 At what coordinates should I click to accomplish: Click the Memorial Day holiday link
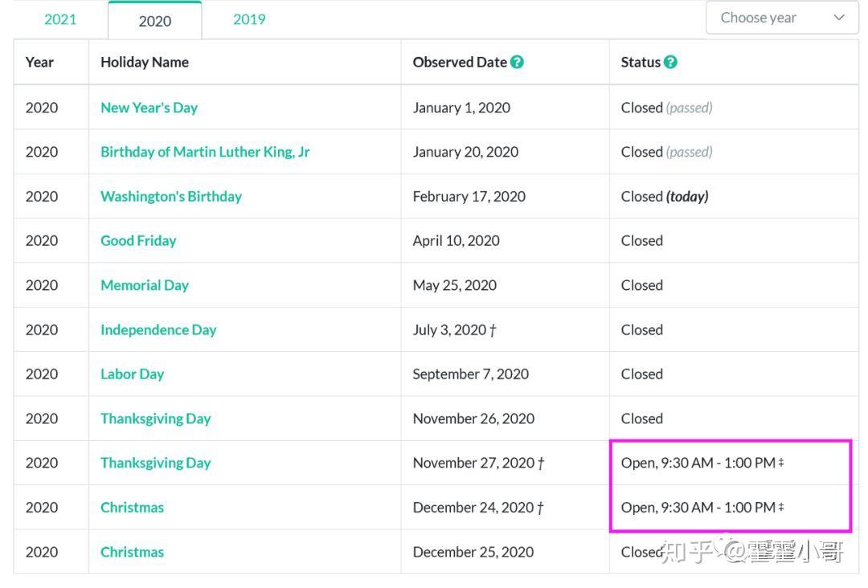coord(145,285)
